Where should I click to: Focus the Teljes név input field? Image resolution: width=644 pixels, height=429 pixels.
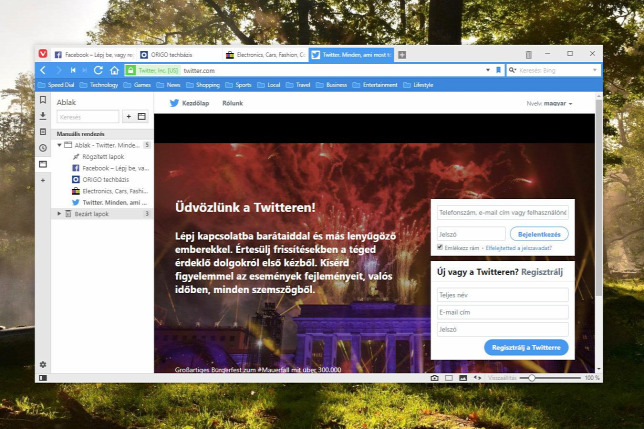pyautogui.click(x=503, y=295)
